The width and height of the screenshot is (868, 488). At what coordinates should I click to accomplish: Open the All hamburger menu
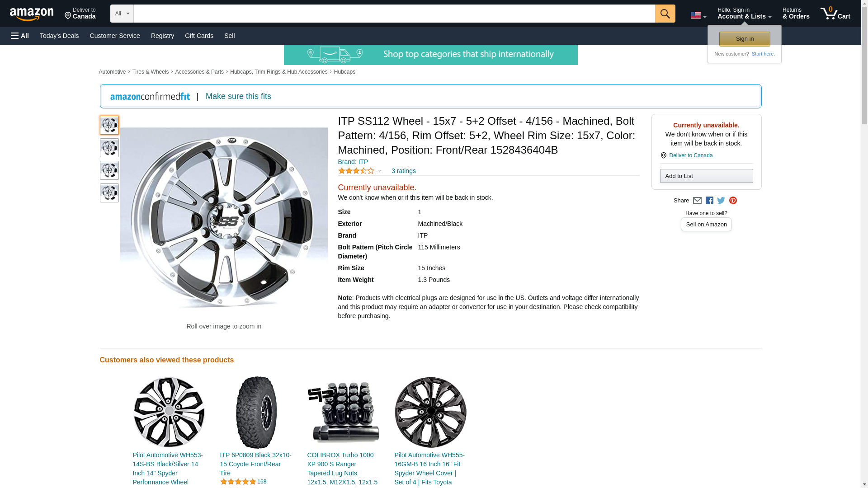click(20, 36)
